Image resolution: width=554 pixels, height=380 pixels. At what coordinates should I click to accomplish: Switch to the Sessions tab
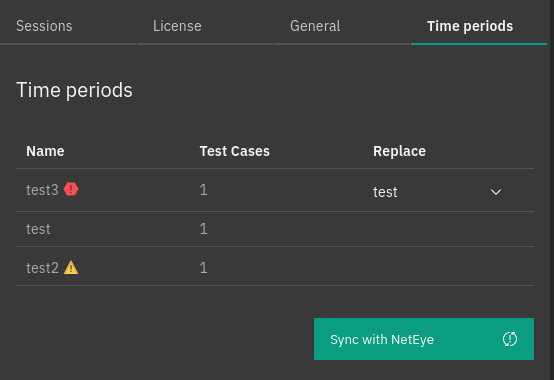click(x=44, y=26)
